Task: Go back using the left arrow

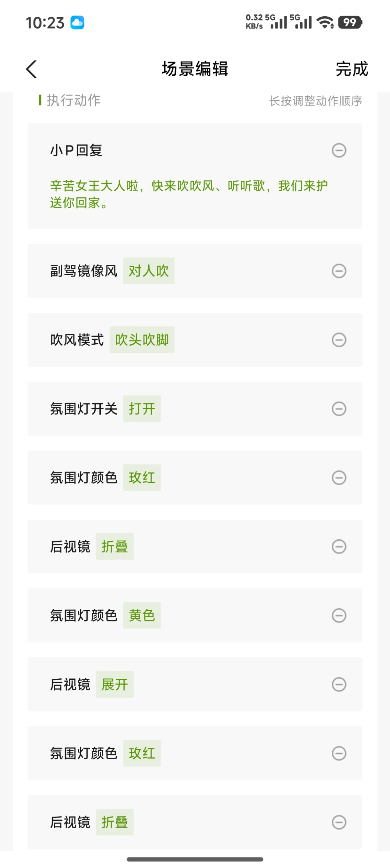Action: [x=32, y=69]
